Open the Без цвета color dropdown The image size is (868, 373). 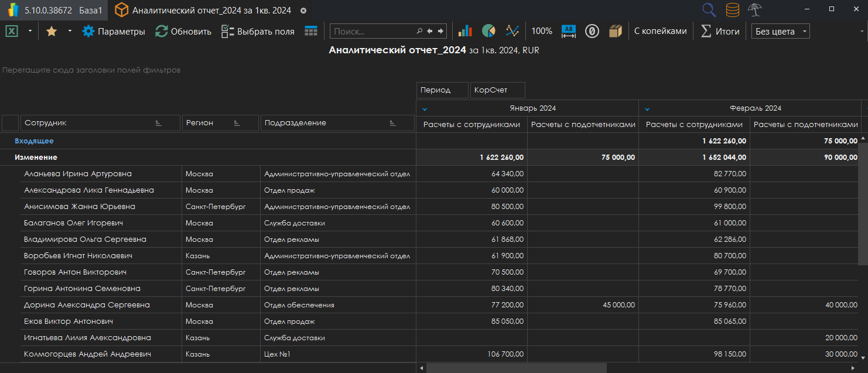point(780,32)
